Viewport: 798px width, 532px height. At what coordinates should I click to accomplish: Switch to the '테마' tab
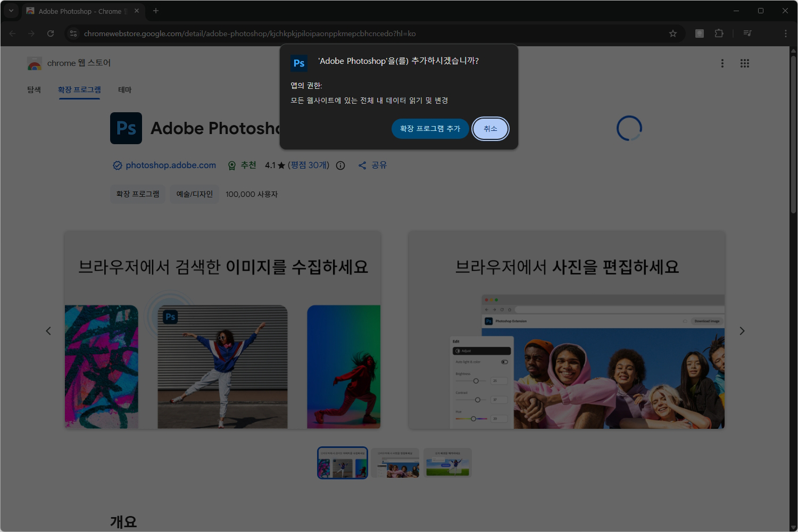(x=124, y=90)
